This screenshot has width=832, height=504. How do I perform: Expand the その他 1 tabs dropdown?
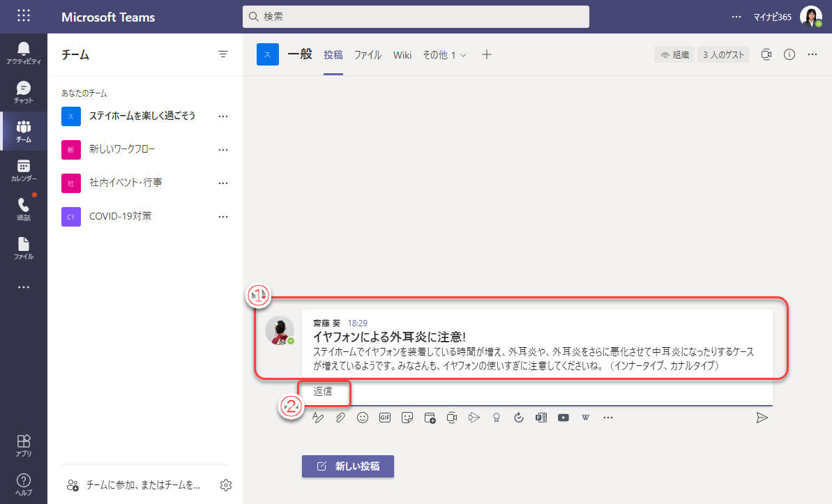[x=444, y=54]
